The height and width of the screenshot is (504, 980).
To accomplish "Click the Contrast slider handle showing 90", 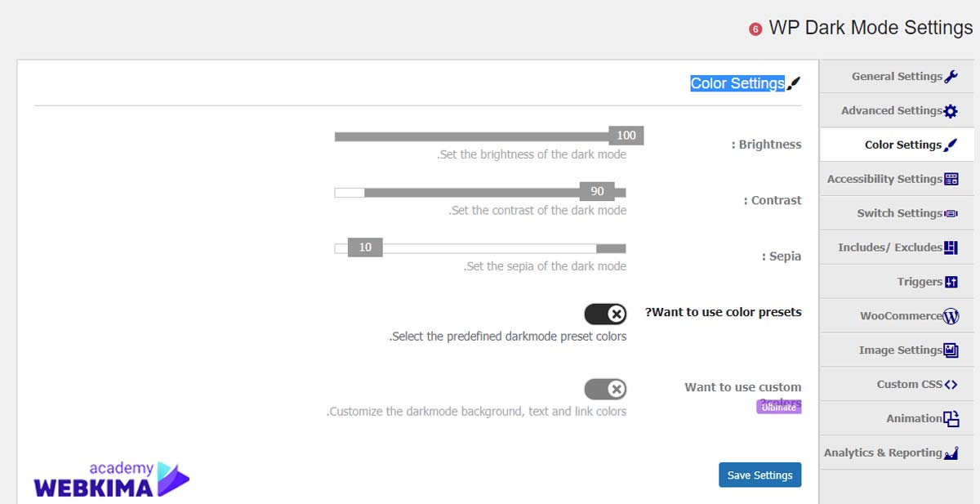I will click(x=597, y=191).
